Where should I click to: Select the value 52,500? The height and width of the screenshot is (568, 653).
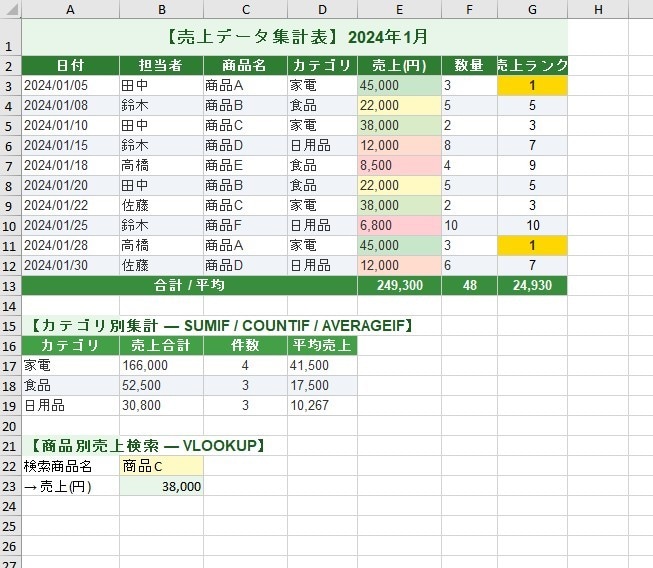pos(161,386)
